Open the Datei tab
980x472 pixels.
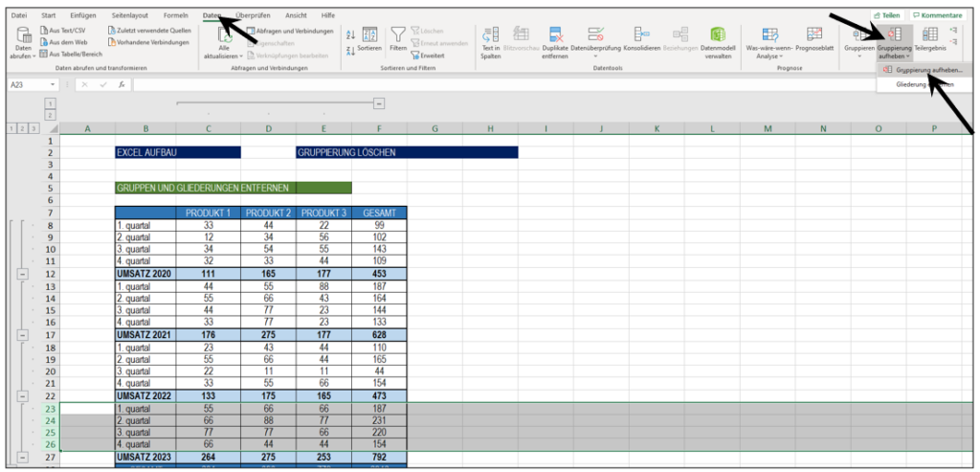coord(19,15)
